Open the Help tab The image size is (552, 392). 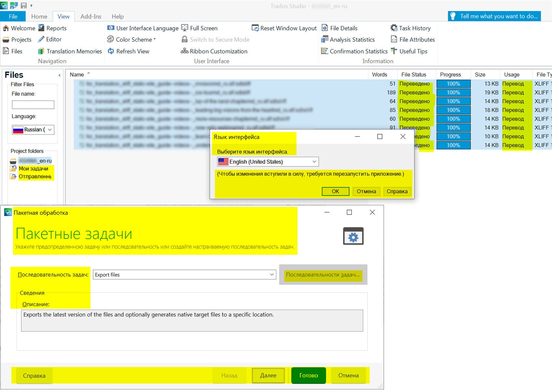[118, 16]
